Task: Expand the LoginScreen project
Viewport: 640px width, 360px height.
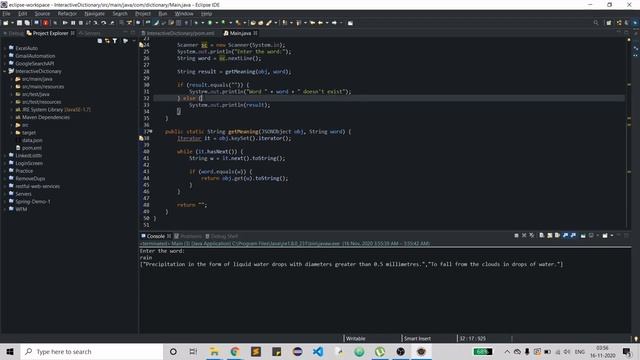Action: coord(5,163)
